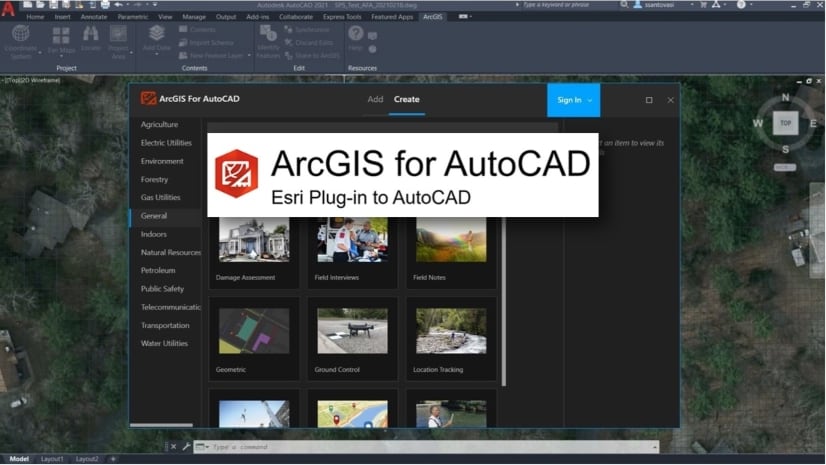Click the Project Area icon

(x=119, y=34)
